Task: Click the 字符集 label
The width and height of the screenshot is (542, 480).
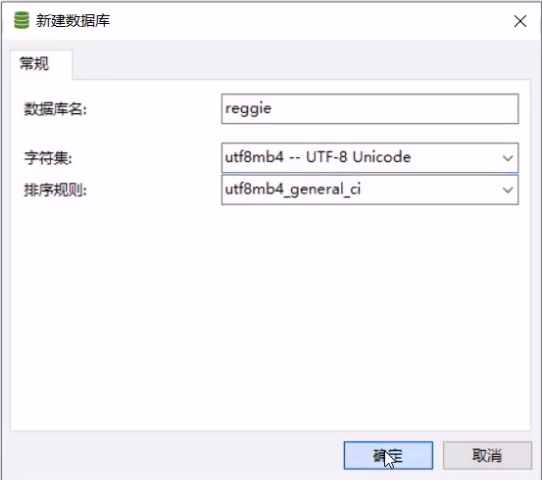Action: [x=48, y=158]
